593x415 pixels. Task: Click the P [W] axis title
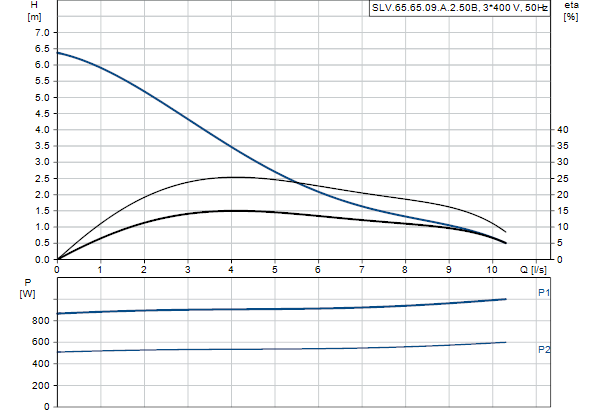28,288
